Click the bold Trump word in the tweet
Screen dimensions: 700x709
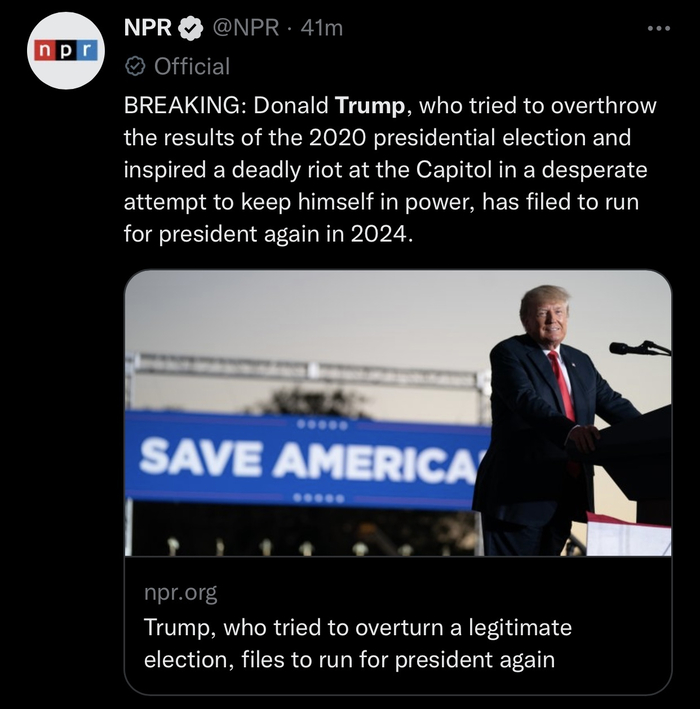pyautogui.click(x=369, y=105)
